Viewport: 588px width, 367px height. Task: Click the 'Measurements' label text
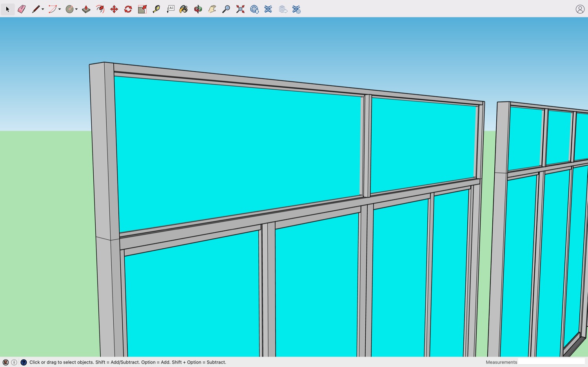501,362
